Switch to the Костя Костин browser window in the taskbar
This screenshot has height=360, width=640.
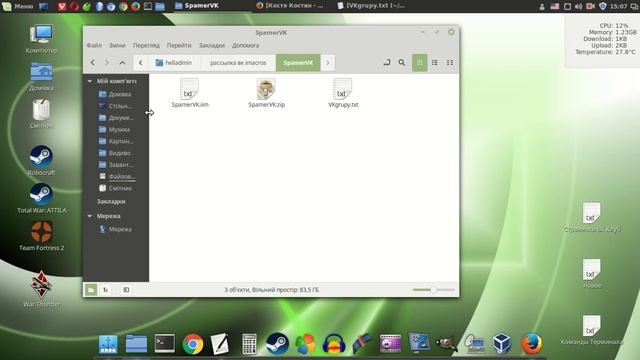coord(290,6)
